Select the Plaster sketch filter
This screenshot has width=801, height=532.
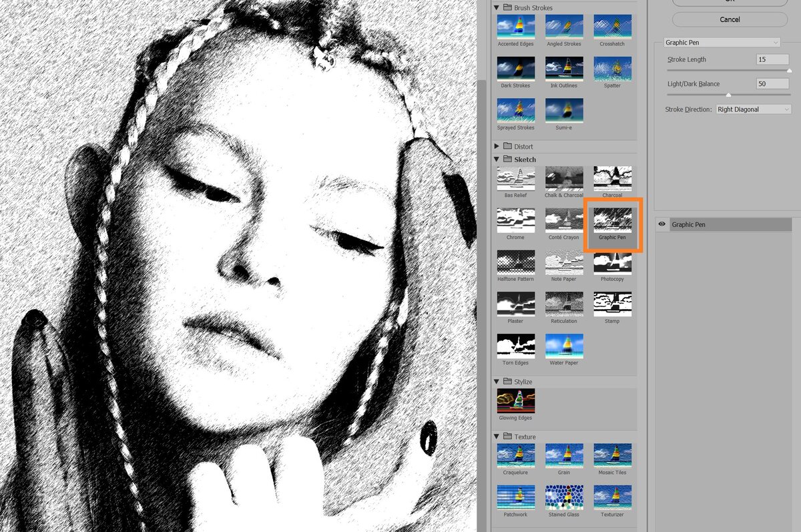point(515,304)
